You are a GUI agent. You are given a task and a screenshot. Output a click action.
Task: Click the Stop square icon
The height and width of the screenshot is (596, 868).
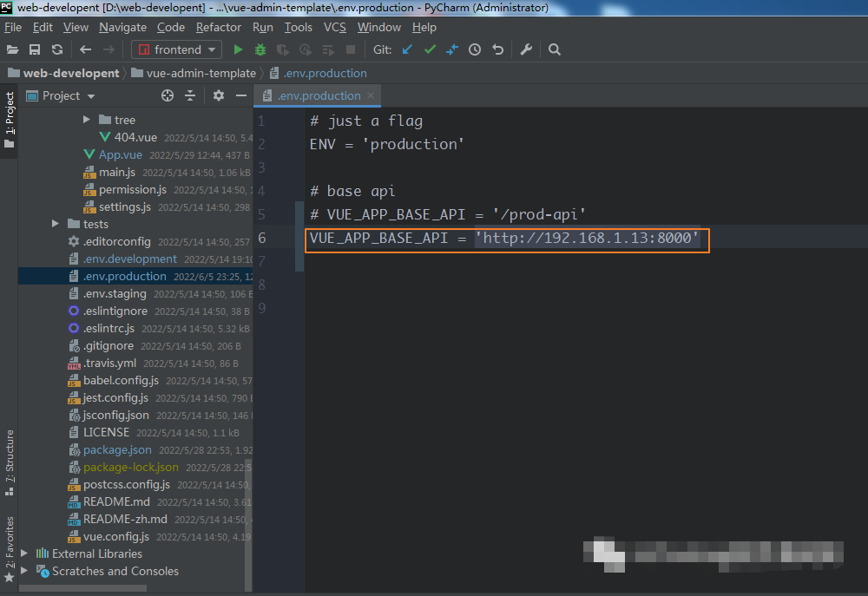coord(351,49)
